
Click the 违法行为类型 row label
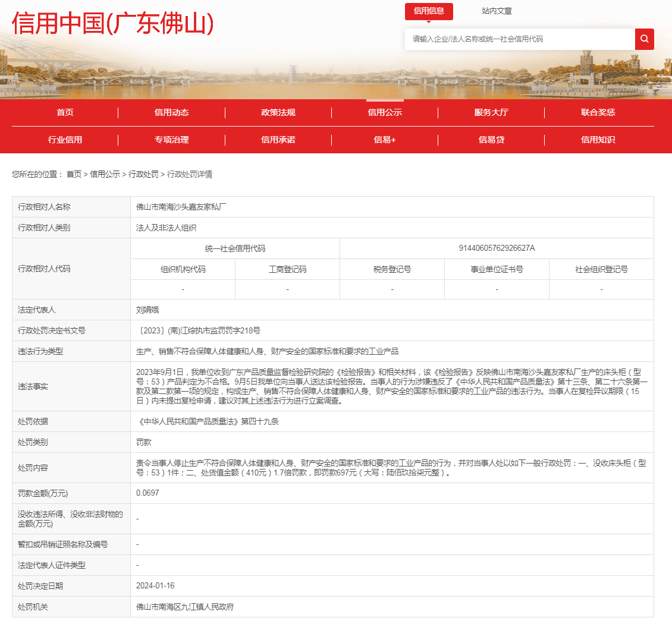click(40, 352)
